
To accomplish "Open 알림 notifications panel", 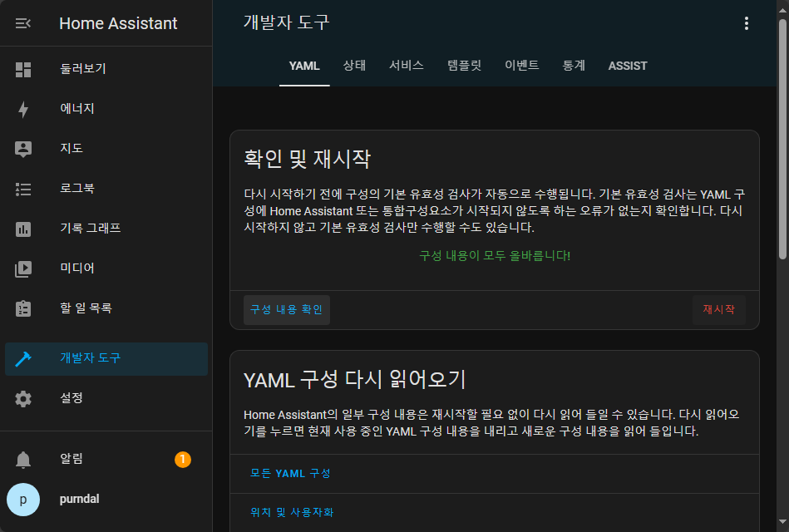I will pyautogui.click(x=106, y=459).
